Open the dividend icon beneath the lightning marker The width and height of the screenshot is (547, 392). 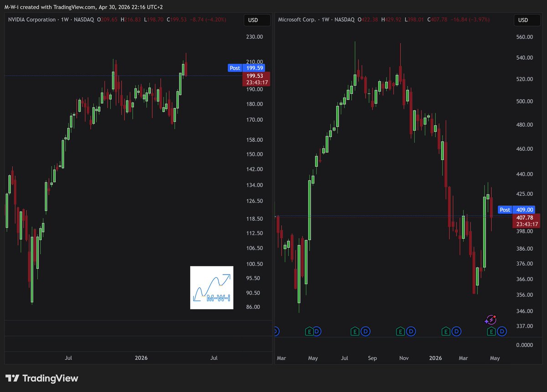point(502,331)
